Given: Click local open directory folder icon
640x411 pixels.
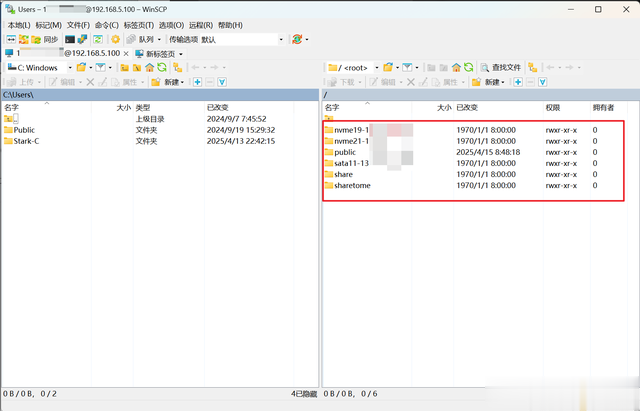Looking at the screenshot, I should (82, 68).
